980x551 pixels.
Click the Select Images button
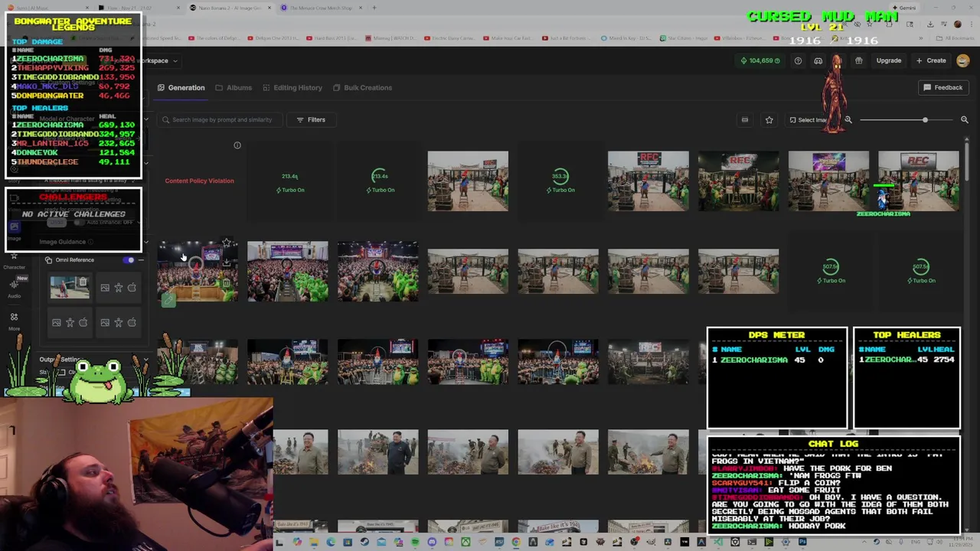(808, 119)
